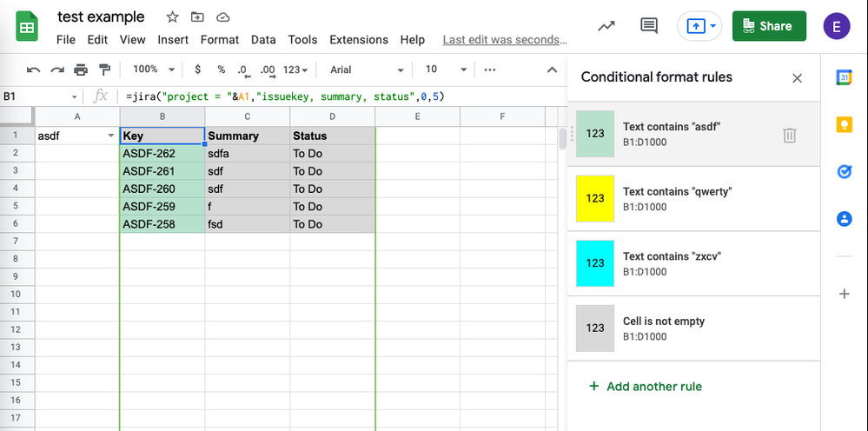Format as currency with dollar icon
The image size is (868, 431).
pyautogui.click(x=197, y=70)
